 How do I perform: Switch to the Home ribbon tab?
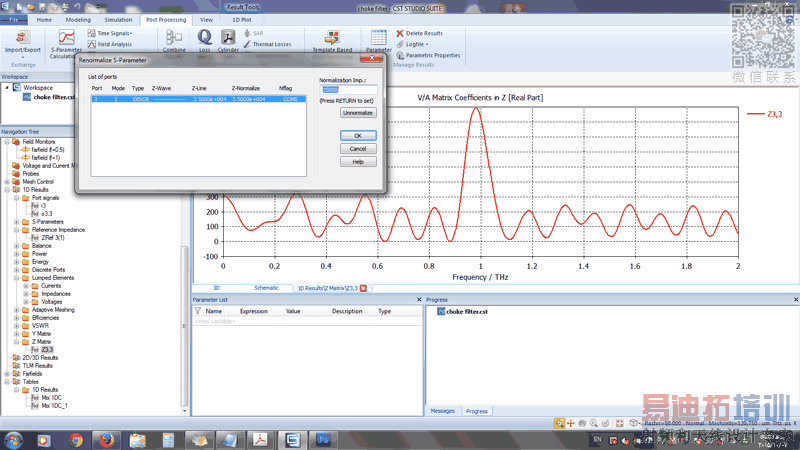[x=44, y=20]
